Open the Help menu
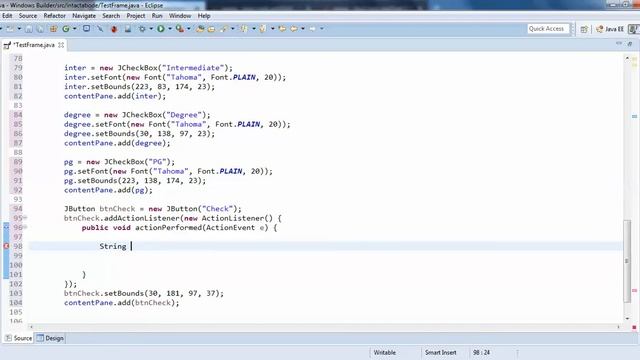 [x=204, y=16]
